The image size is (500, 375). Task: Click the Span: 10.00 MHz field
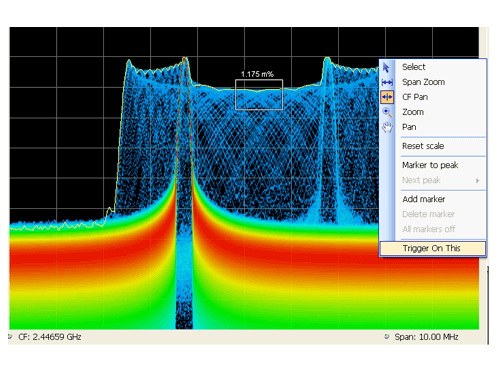tap(427, 337)
